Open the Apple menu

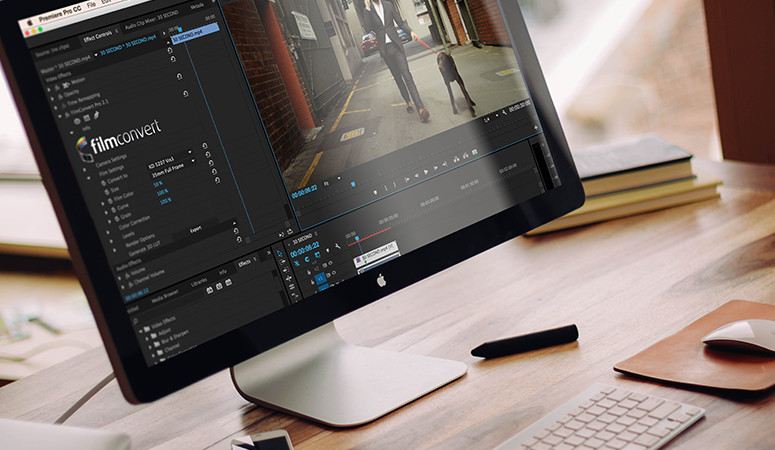[30, 23]
